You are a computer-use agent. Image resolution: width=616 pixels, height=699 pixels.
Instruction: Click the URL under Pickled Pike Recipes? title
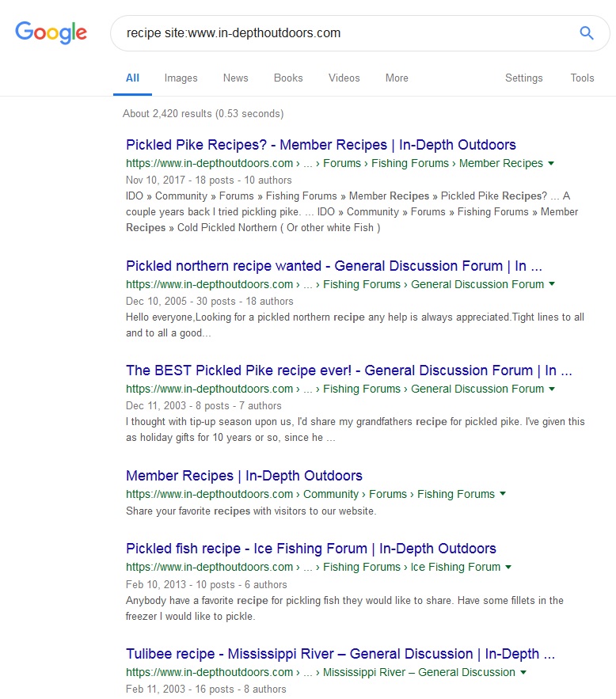(334, 163)
